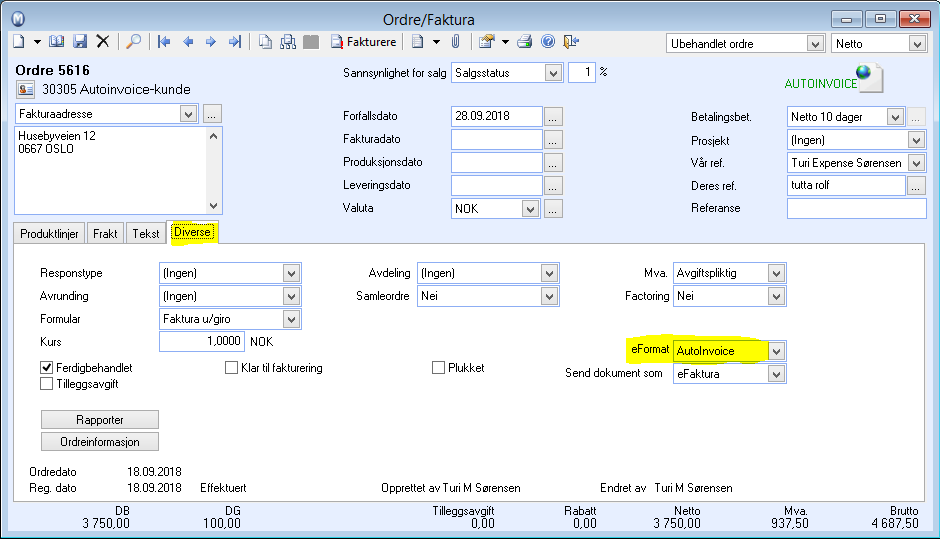Enable the Tilleggsavgift checkbox
The image size is (940, 539).
click(x=46, y=384)
